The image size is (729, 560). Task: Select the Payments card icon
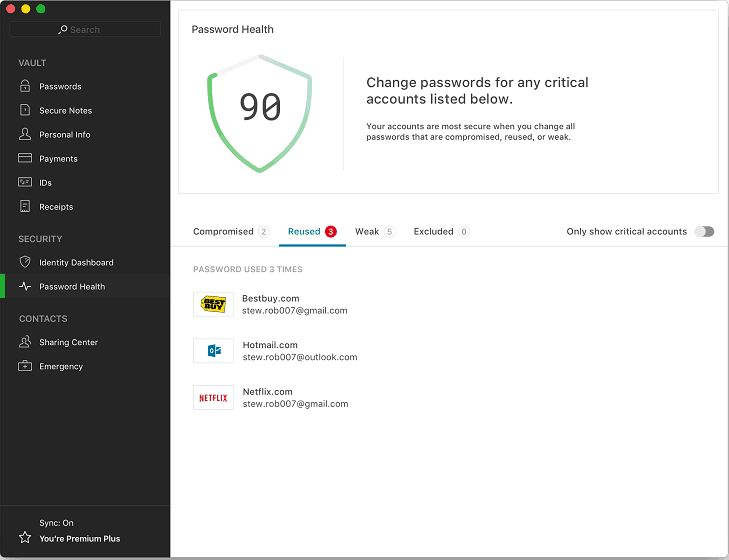(x=25, y=158)
